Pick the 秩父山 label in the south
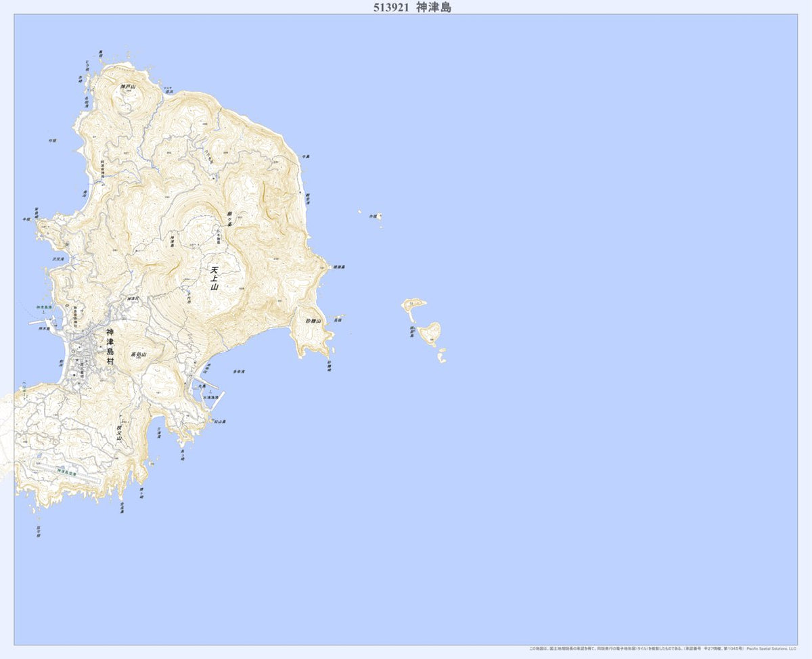Viewport: 812px width, 659px height. coord(119,433)
